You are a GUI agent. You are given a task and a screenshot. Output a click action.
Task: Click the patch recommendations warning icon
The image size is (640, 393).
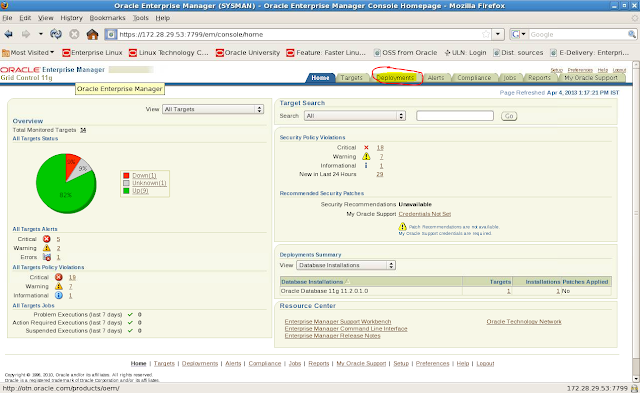[402, 226]
